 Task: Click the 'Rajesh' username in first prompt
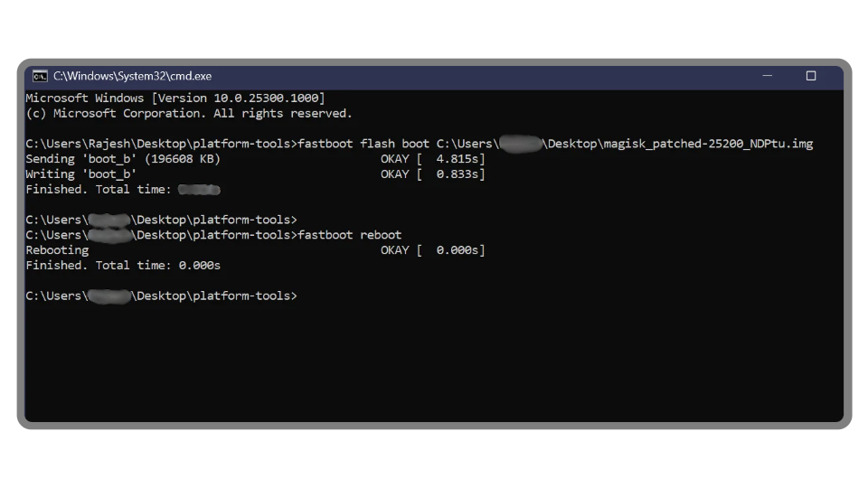pos(110,144)
